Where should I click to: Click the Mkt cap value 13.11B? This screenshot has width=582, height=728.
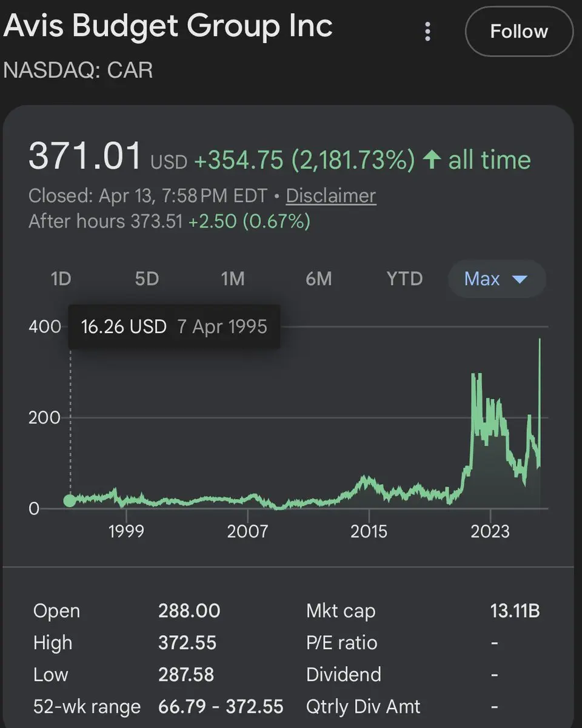point(515,611)
